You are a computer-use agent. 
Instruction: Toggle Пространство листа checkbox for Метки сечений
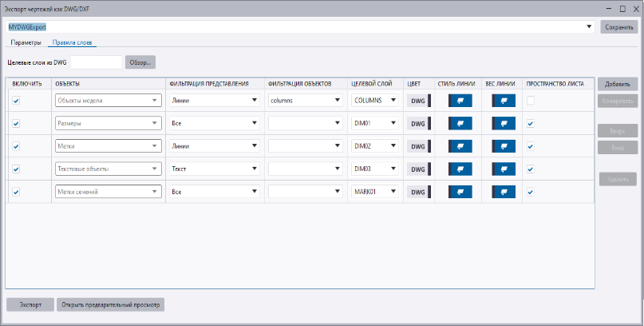pos(531,193)
